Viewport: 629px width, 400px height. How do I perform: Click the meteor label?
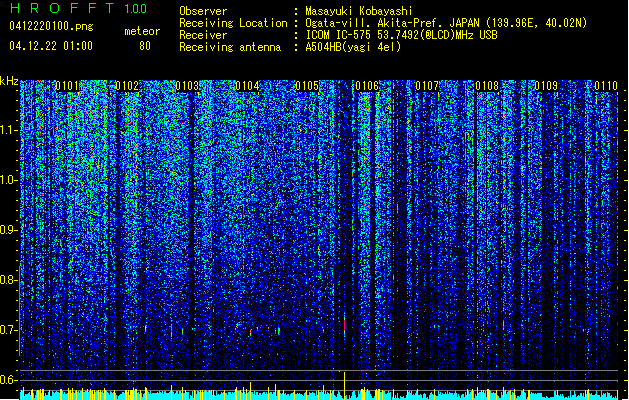(x=142, y=31)
